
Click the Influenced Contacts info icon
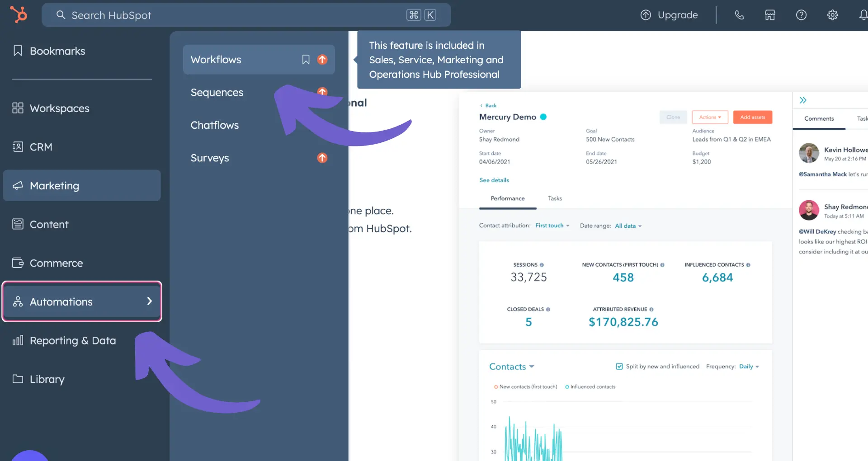click(x=748, y=265)
